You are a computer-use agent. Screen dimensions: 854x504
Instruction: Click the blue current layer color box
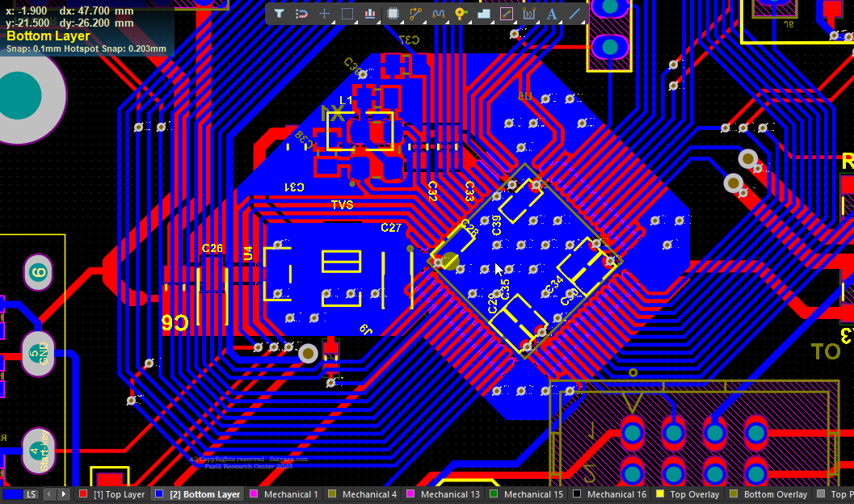11,494
